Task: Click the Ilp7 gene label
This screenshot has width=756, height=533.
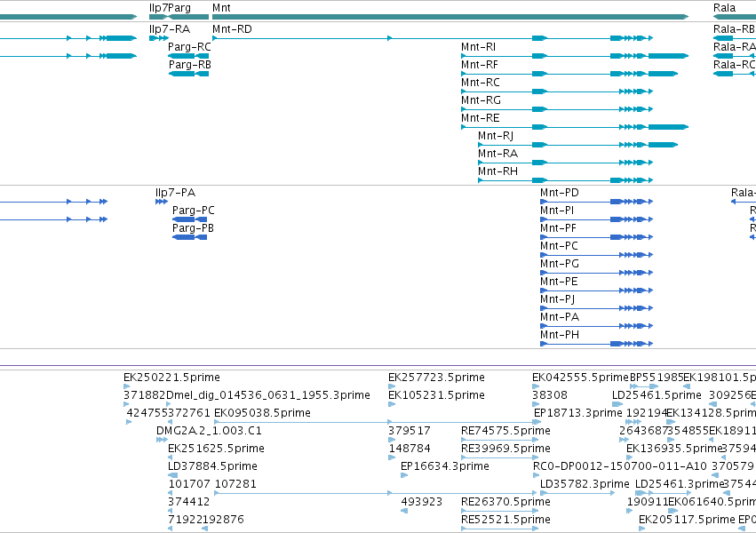Action: pos(158,8)
